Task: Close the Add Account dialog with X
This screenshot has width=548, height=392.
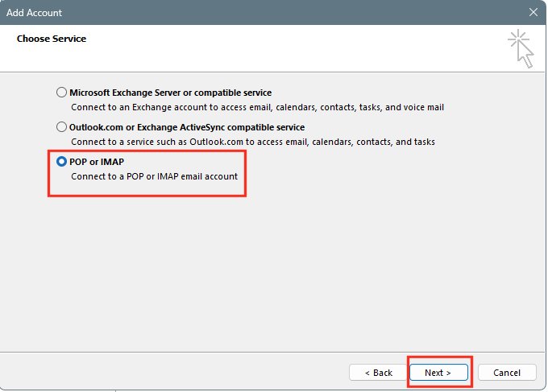Action: point(533,13)
